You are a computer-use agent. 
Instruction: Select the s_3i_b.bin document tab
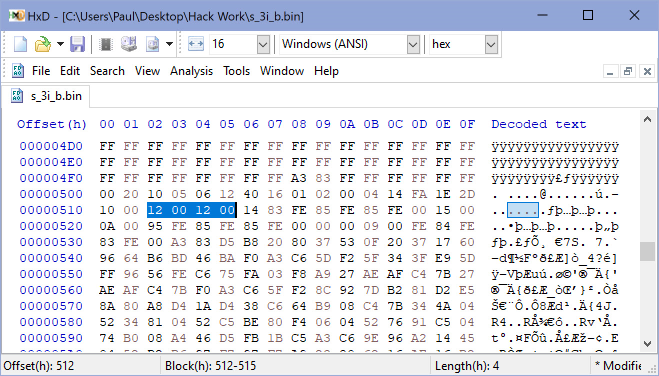click(45, 96)
